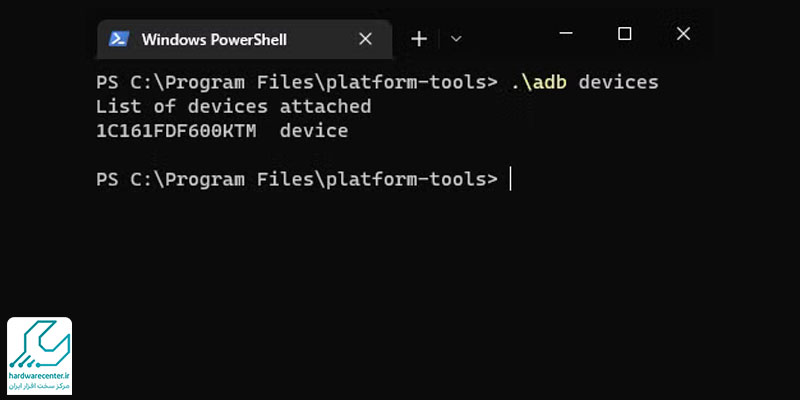Close the Windows PowerShell tab

coord(366,39)
